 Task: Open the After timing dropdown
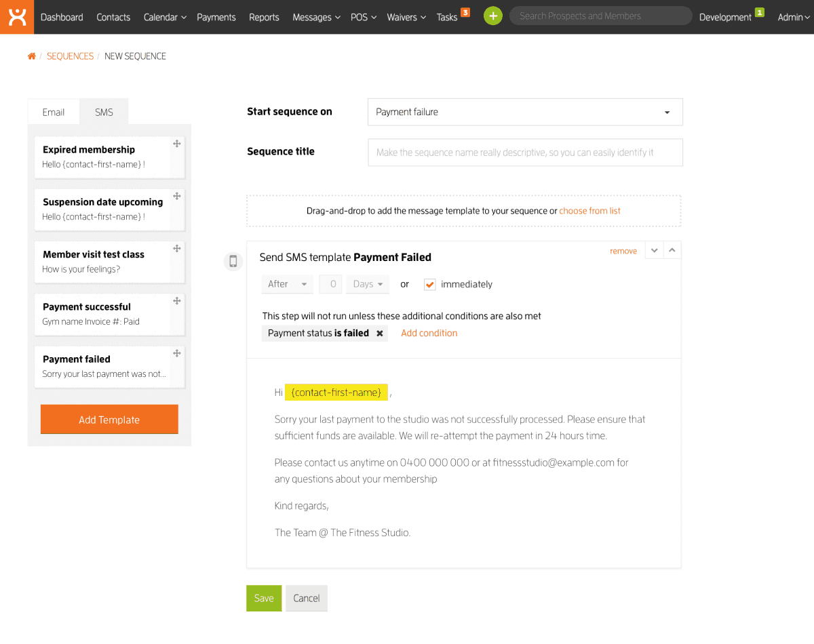pyautogui.click(x=287, y=285)
